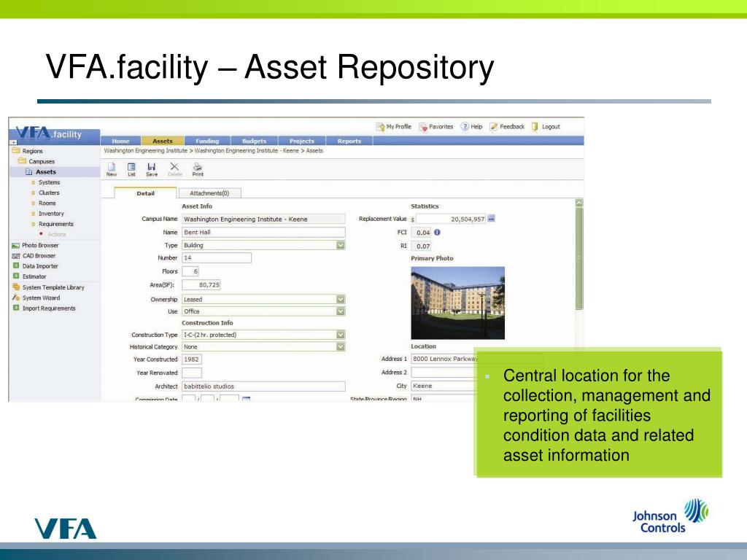This screenshot has height=560, width=747.
Task: Open the Commission Date calendar icon
Action: click(x=247, y=399)
